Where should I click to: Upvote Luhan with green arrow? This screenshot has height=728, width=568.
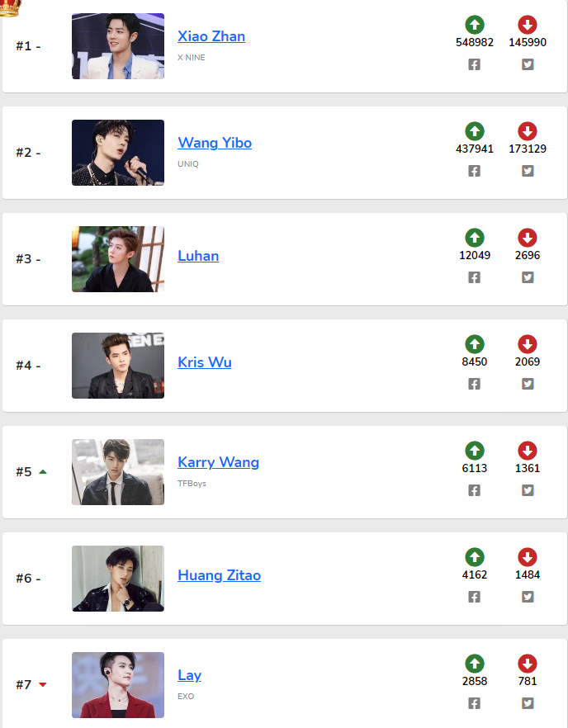click(475, 238)
